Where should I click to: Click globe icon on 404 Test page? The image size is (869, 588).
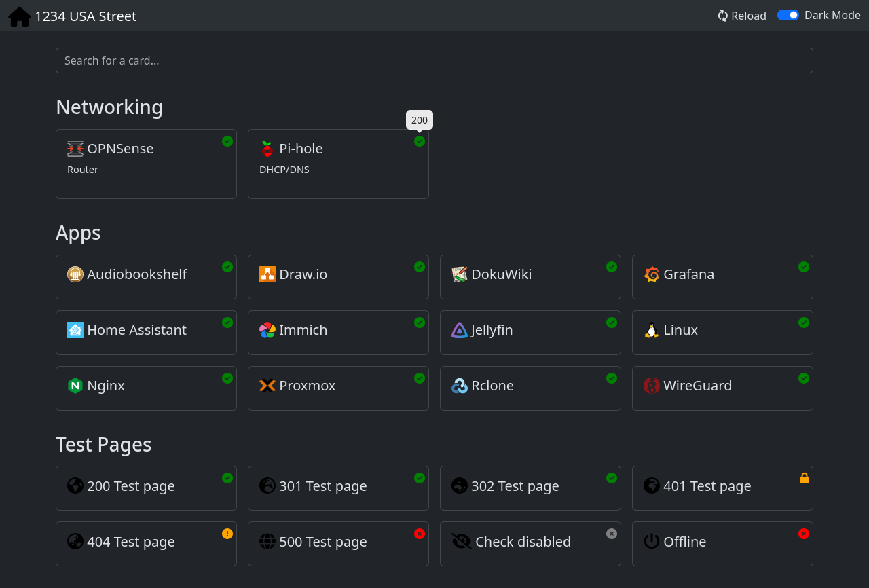click(x=75, y=541)
